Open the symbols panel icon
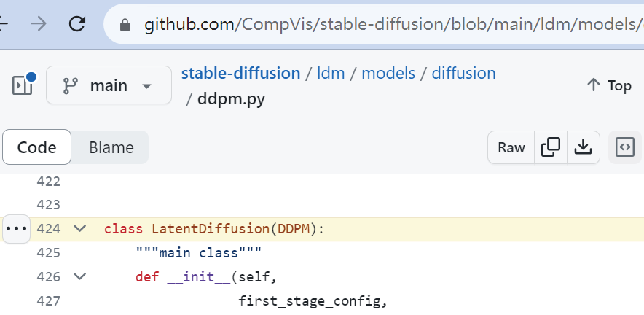The image size is (644, 315). point(624,147)
